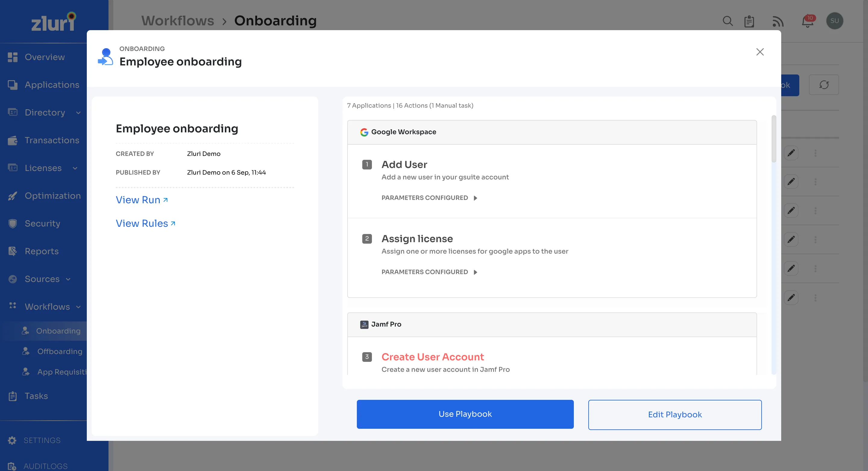Click the Security shield icon
Image resolution: width=868 pixels, height=471 pixels.
12,223
